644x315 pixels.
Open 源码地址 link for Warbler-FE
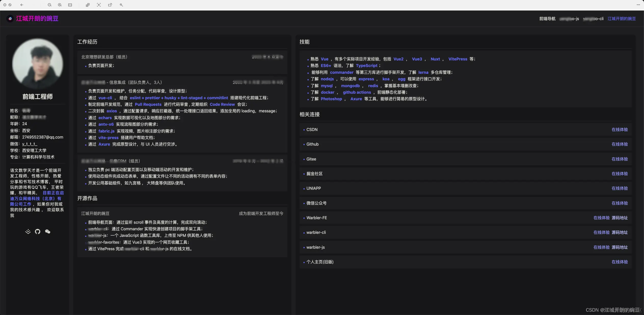pos(620,218)
